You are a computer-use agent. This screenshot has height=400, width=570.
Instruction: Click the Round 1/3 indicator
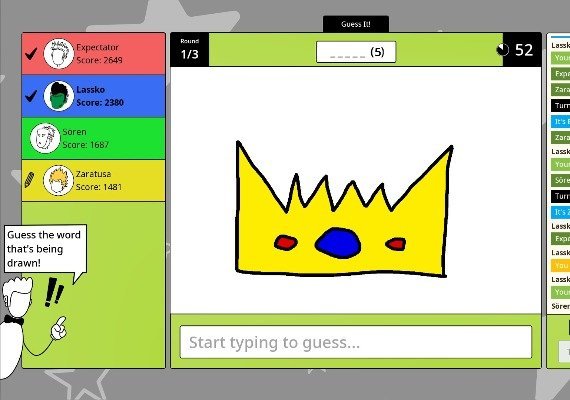(189, 49)
